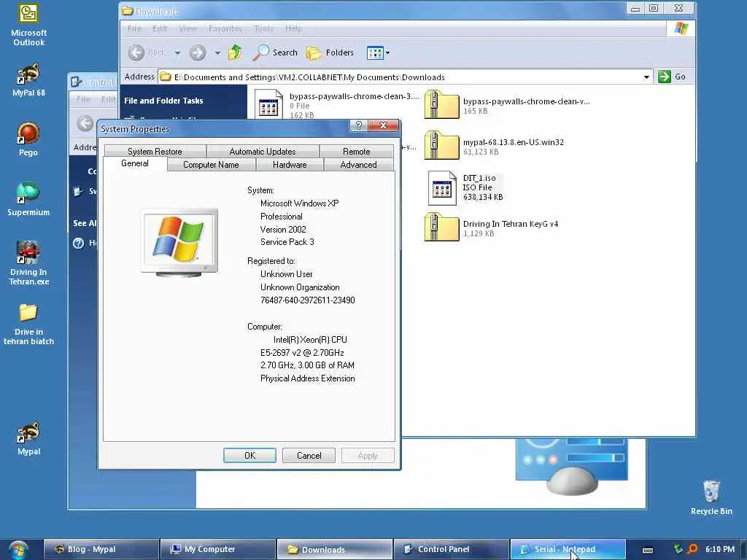Switch to Control Panel taskbar button
Image resolution: width=747 pixels, height=560 pixels.
451,550
